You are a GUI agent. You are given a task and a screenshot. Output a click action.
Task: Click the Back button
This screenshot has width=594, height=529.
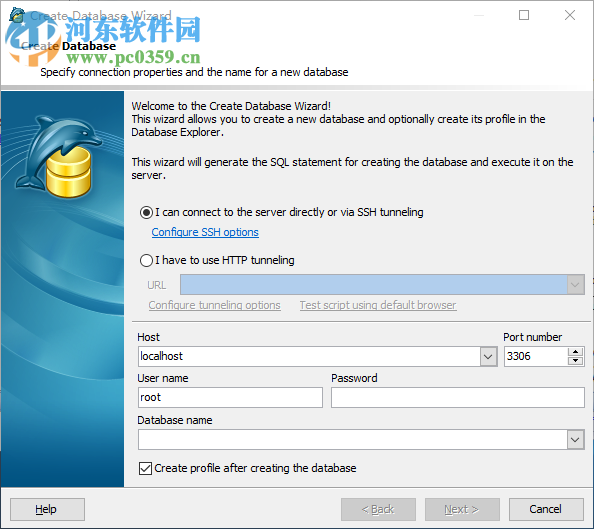click(378, 510)
